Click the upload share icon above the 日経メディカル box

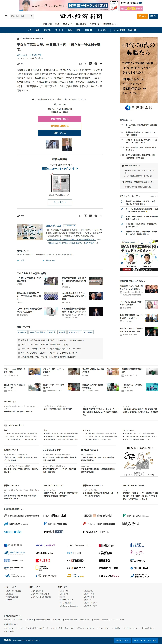(101, 216)
